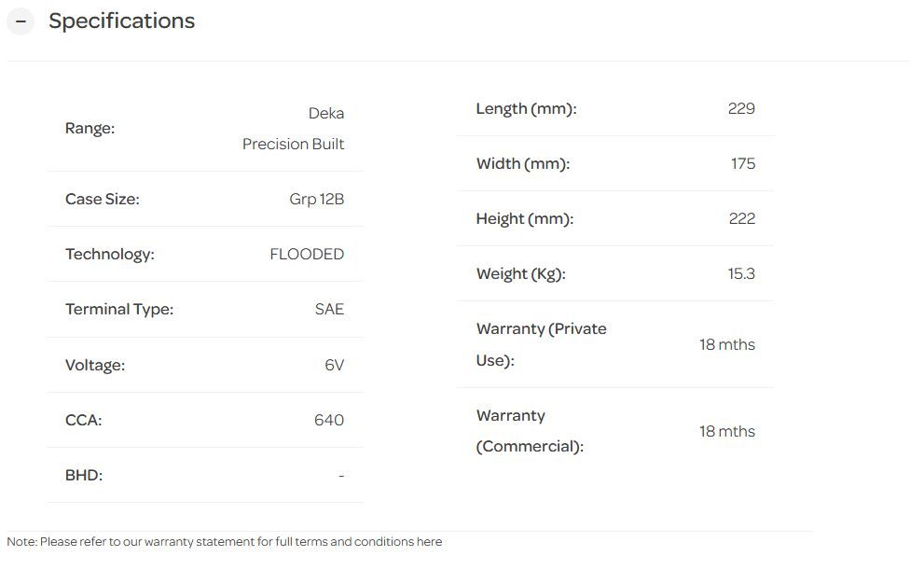Click the BHD label

[x=83, y=475]
